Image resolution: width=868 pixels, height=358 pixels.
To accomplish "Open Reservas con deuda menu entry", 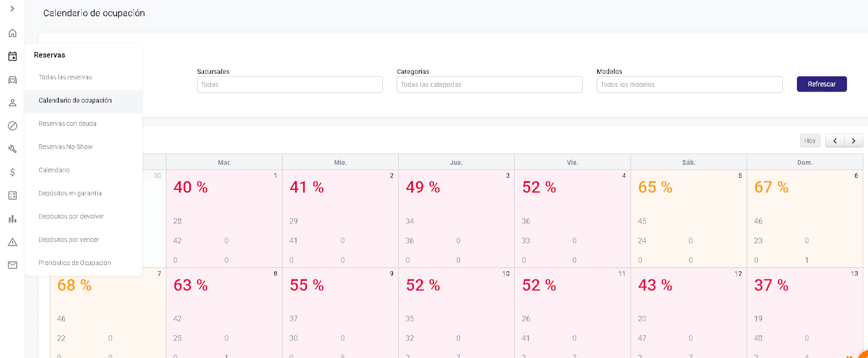I will click(67, 124).
